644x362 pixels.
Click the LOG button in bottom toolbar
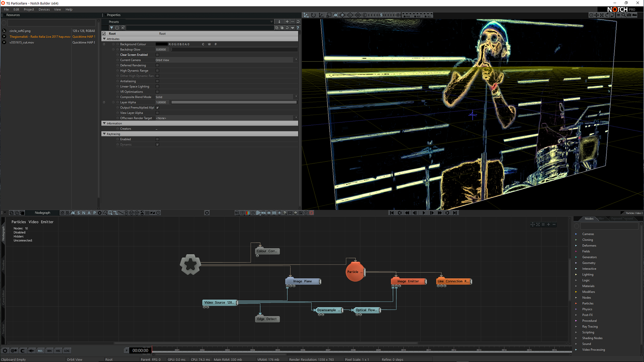67,351
